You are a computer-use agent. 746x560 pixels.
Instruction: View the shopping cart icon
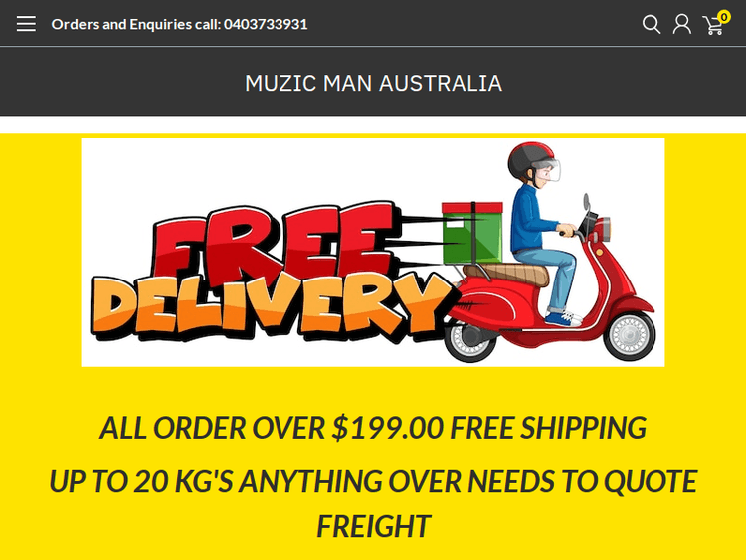[713, 25]
